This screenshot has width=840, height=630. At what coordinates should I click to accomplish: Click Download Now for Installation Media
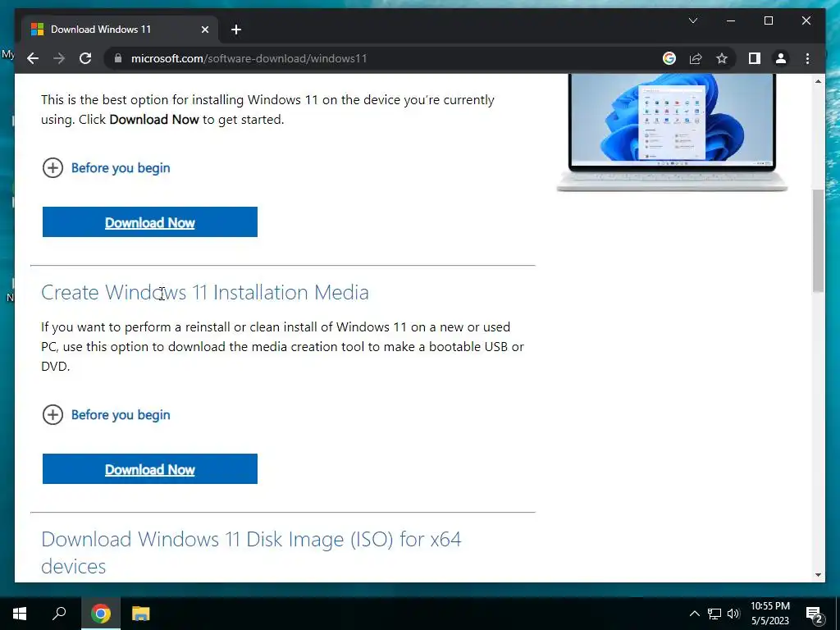150,468
